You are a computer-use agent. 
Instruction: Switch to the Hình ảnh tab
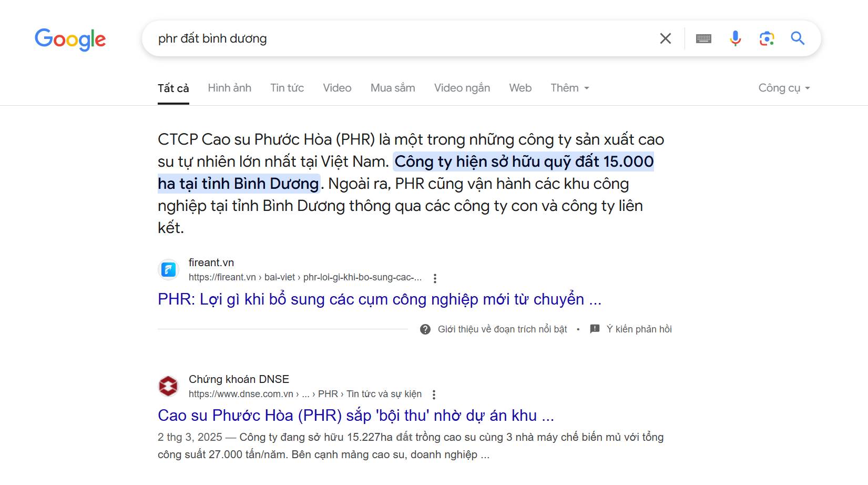[x=230, y=88]
